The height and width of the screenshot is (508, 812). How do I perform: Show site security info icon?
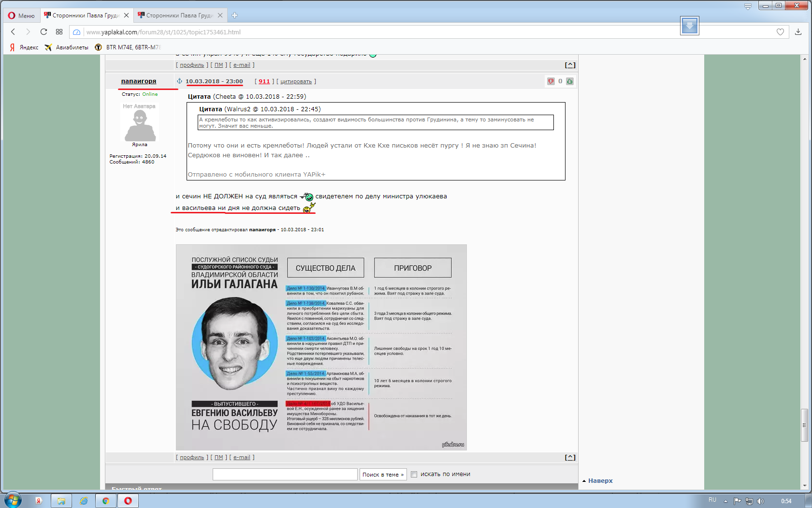76,32
